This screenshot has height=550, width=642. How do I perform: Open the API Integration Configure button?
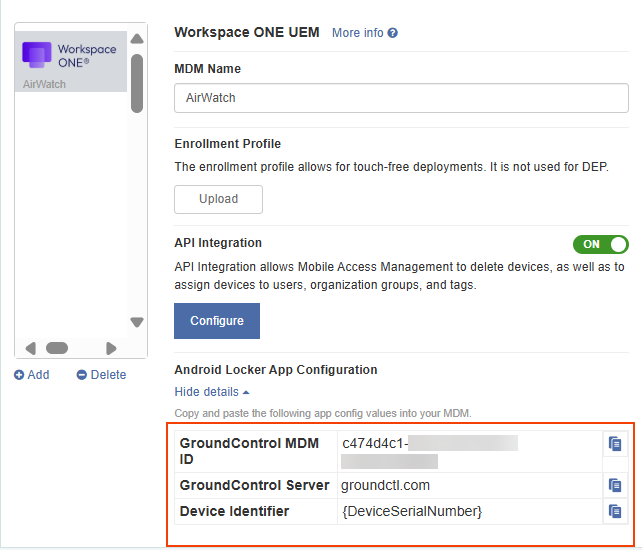(217, 321)
